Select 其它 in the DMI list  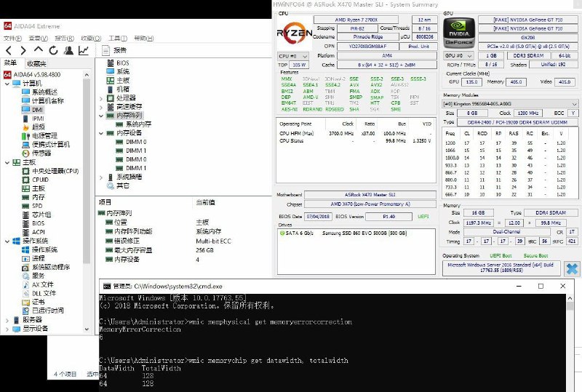123,185
